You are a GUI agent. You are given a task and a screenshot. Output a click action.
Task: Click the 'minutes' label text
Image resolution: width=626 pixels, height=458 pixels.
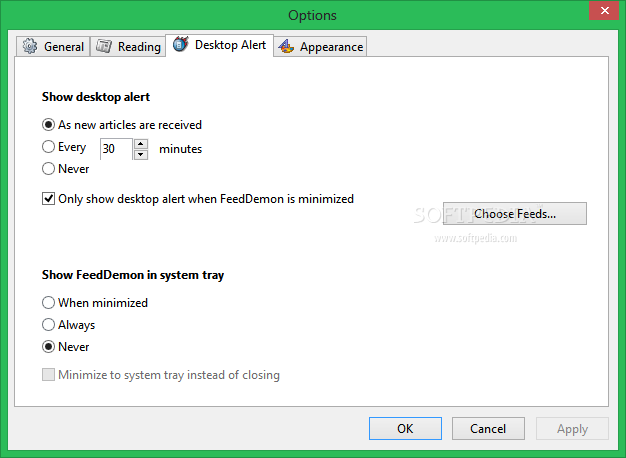click(x=180, y=149)
